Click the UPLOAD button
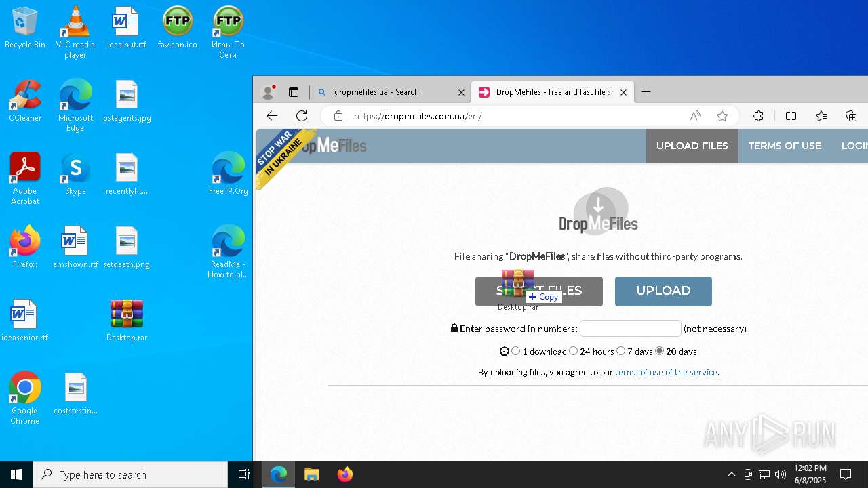This screenshot has width=868, height=488. [663, 291]
